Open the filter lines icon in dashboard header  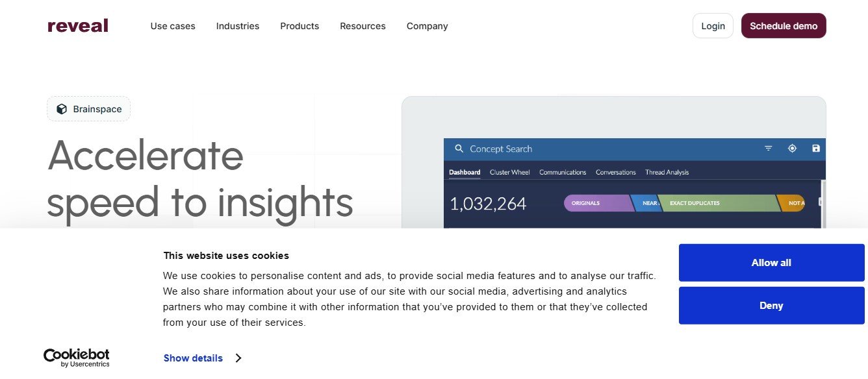[x=769, y=149]
